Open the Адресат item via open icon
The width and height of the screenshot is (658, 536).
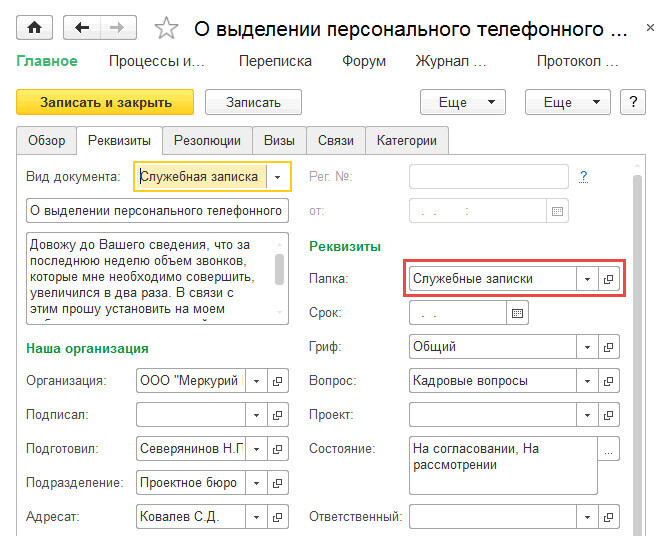click(x=278, y=517)
